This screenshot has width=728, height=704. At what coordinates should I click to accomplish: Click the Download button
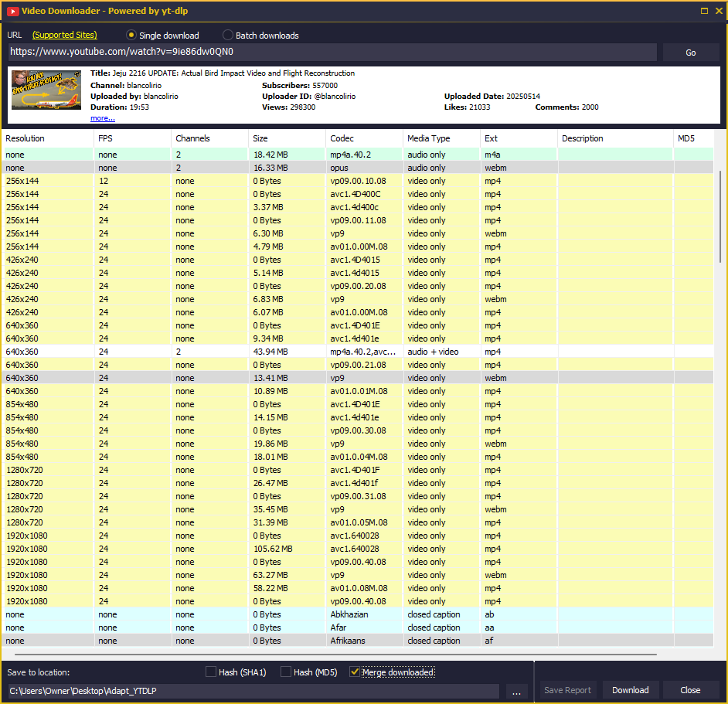coord(630,690)
